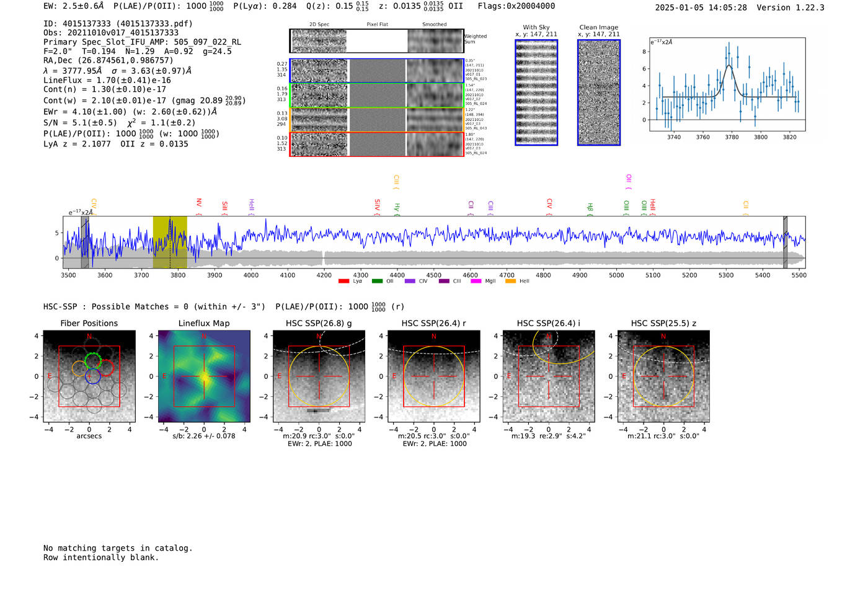Select the purple HeII line marker
This screenshot has width=868, height=591.
tap(251, 207)
